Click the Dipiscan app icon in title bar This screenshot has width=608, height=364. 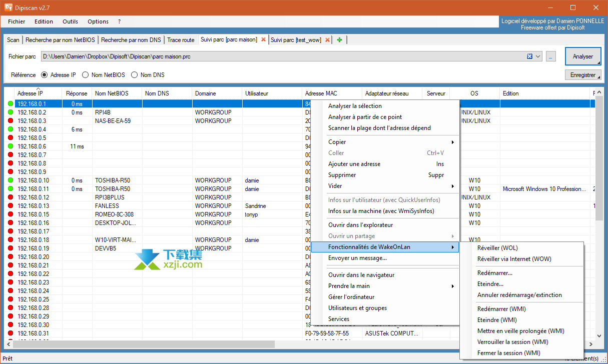point(9,7)
